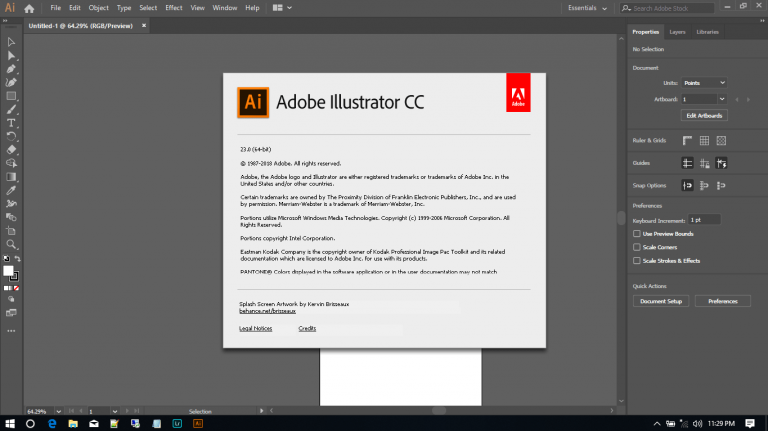Select the Symbol Sprayer tool
This screenshot has height=431, width=768.
[11, 204]
